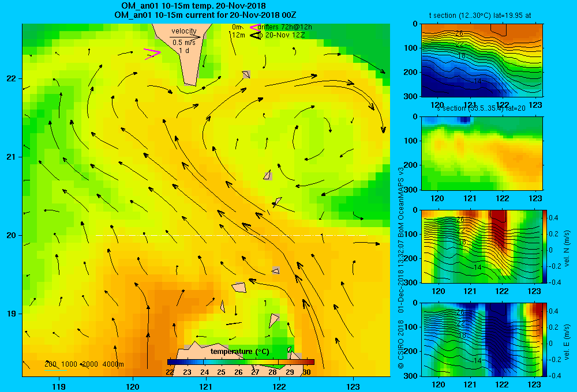Click longitude label 123 under main map
Image resolution: width=577 pixels, height=392 pixels.
353,386
